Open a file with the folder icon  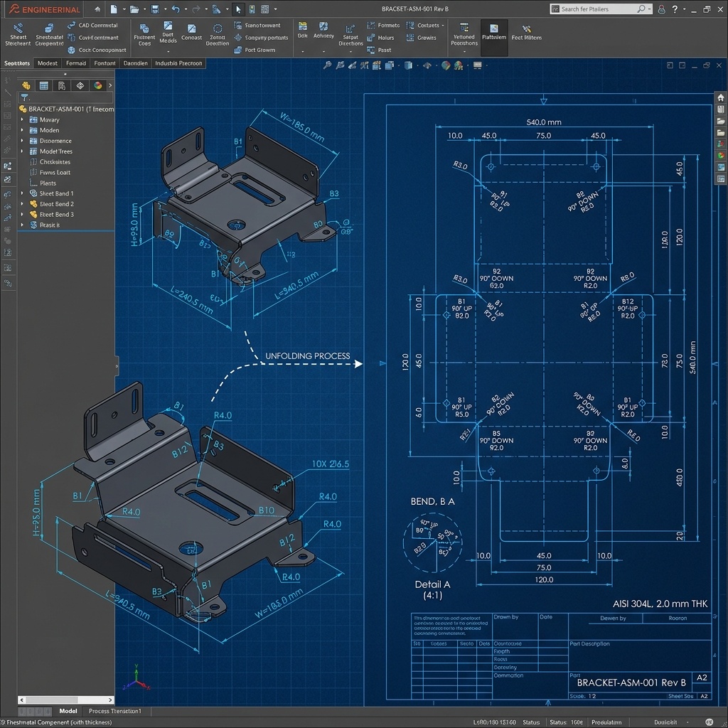tap(134, 9)
